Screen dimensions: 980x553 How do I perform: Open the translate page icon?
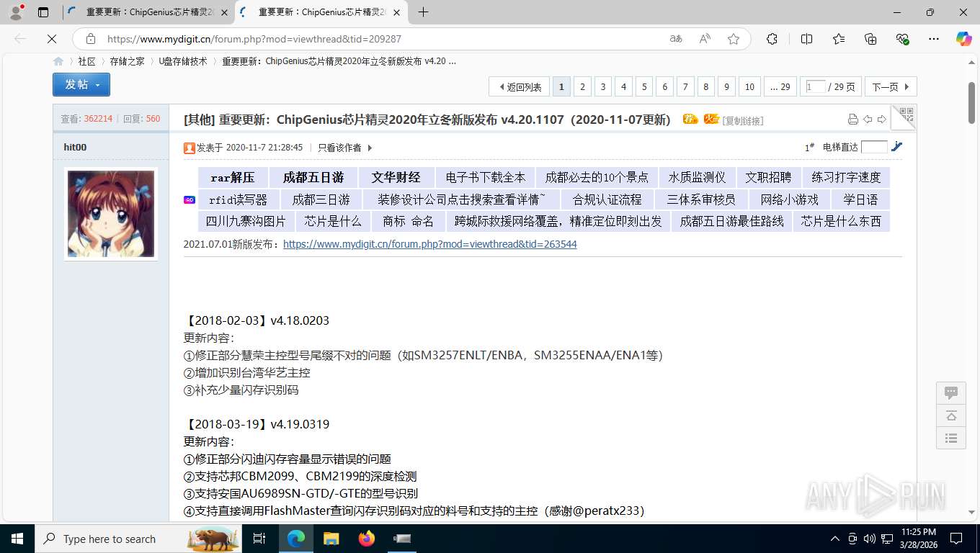pyautogui.click(x=676, y=39)
